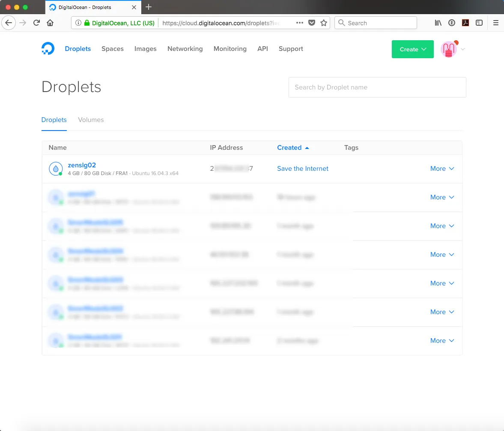Expand More menu in the sixth droplet row

(442, 312)
